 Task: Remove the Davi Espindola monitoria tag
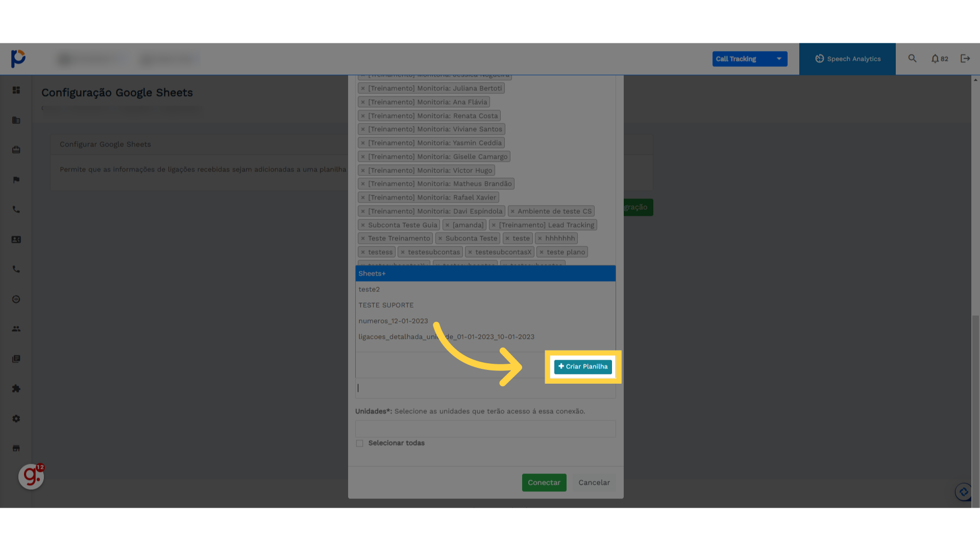coord(363,211)
